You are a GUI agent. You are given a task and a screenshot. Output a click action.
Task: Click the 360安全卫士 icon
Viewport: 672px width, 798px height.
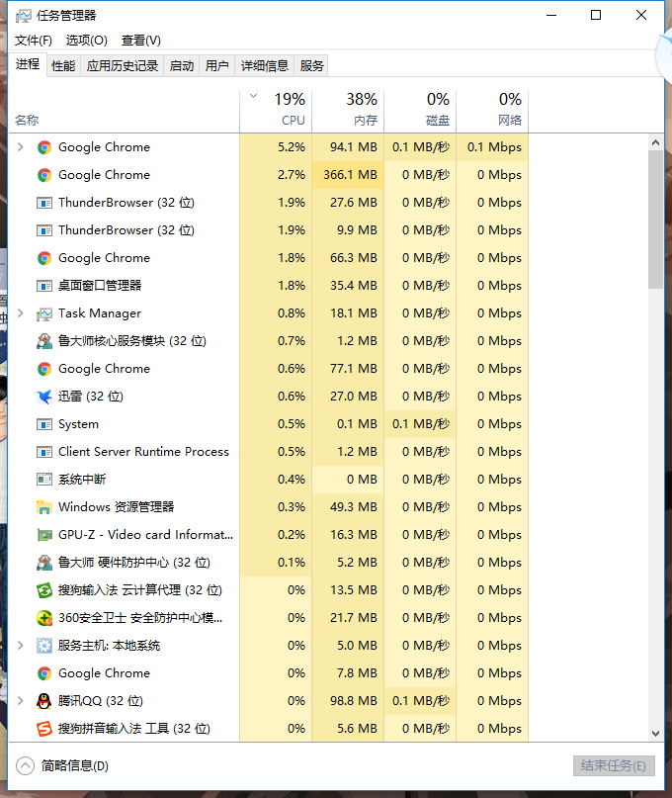pyautogui.click(x=44, y=618)
